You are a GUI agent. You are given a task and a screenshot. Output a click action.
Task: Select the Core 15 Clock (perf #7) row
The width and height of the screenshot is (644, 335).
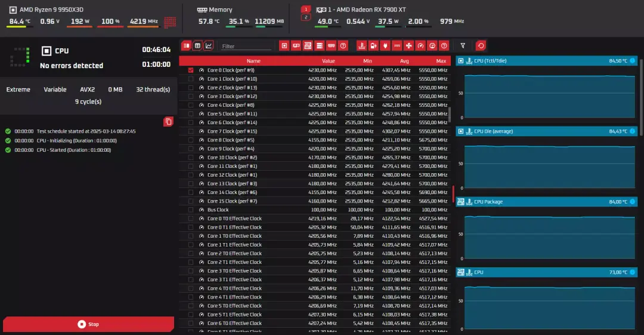point(315,201)
